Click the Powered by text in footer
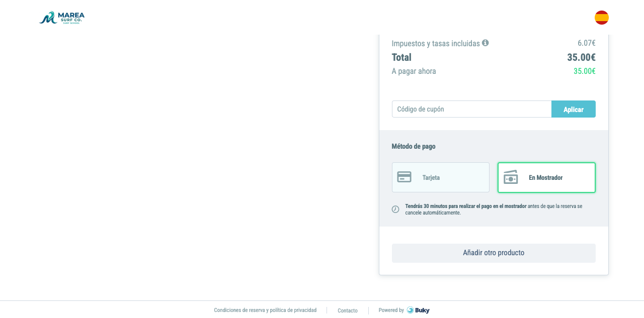Image resolution: width=644 pixels, height=318 pixels. tap(391, 310)
